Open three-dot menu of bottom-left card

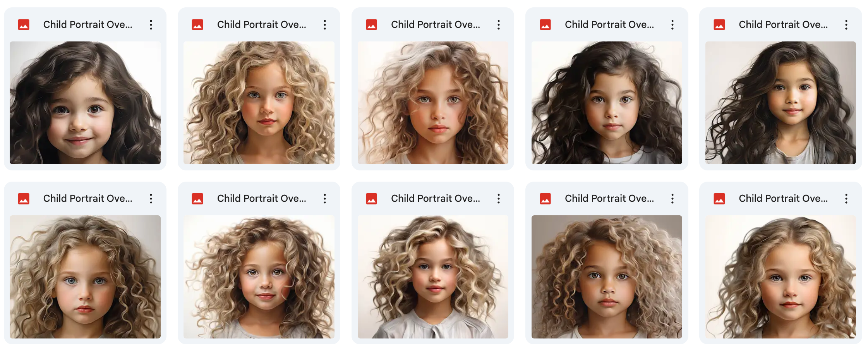(x=151, y=199)
